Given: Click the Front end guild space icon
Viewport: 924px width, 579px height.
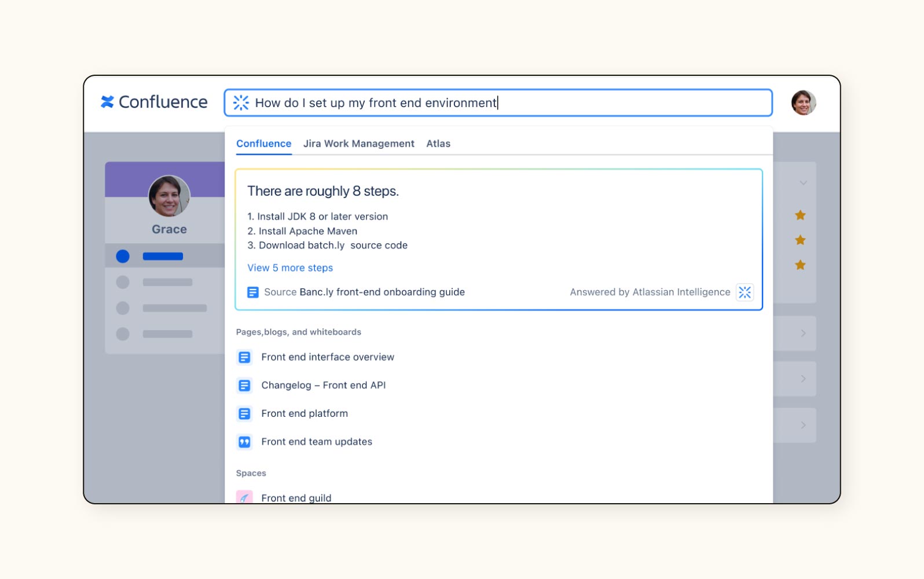Looking at the screenshot, I should click(x=244, y=497).
